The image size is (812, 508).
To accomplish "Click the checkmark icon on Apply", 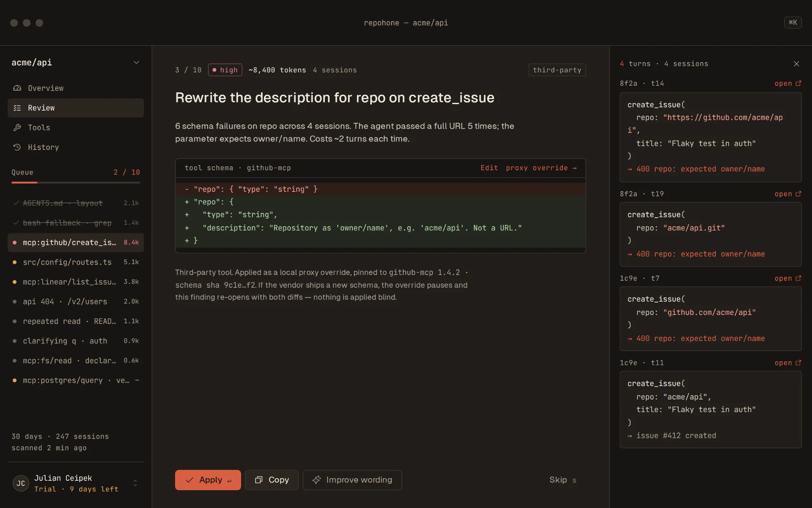I will (189, 480).
